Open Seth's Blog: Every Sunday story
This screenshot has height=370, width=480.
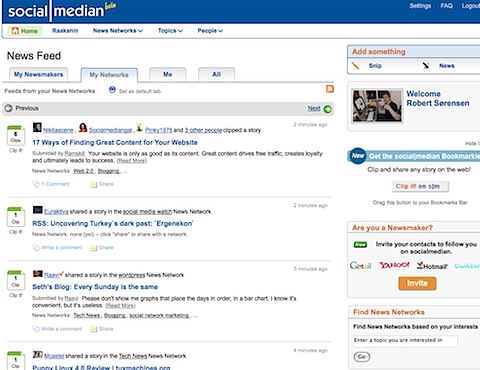pyautogui.click(x=95, y=287)
